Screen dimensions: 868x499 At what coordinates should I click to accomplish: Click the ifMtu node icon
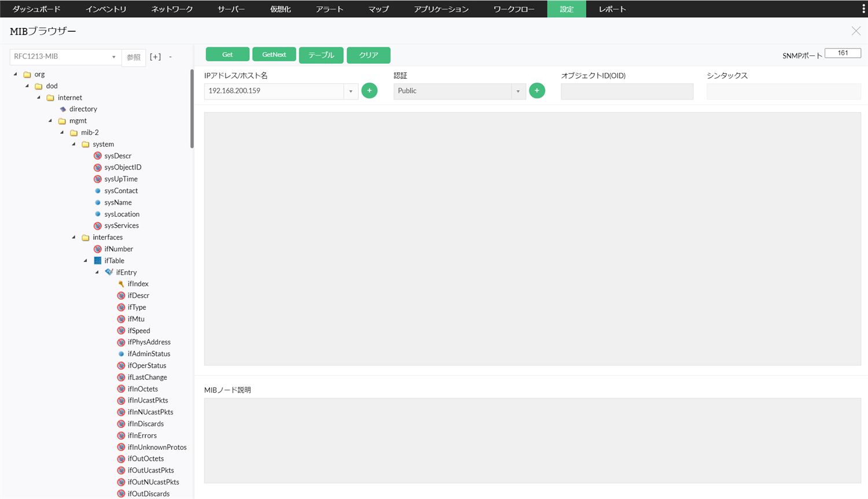[121, 319]
